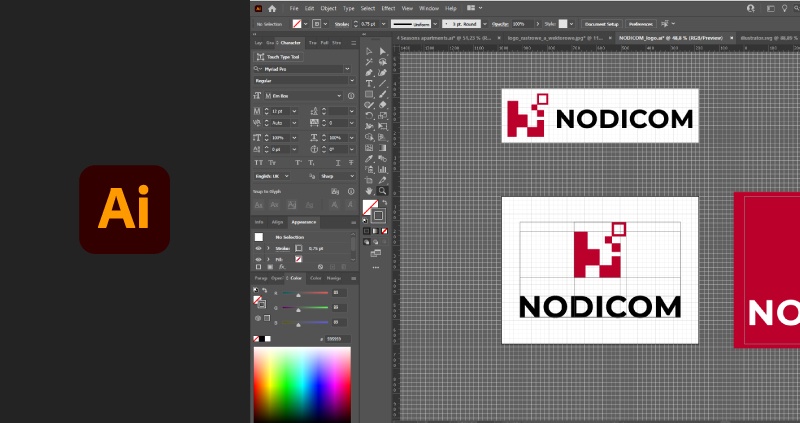Select the Symbol Sprayer tool

pos(369,169)
